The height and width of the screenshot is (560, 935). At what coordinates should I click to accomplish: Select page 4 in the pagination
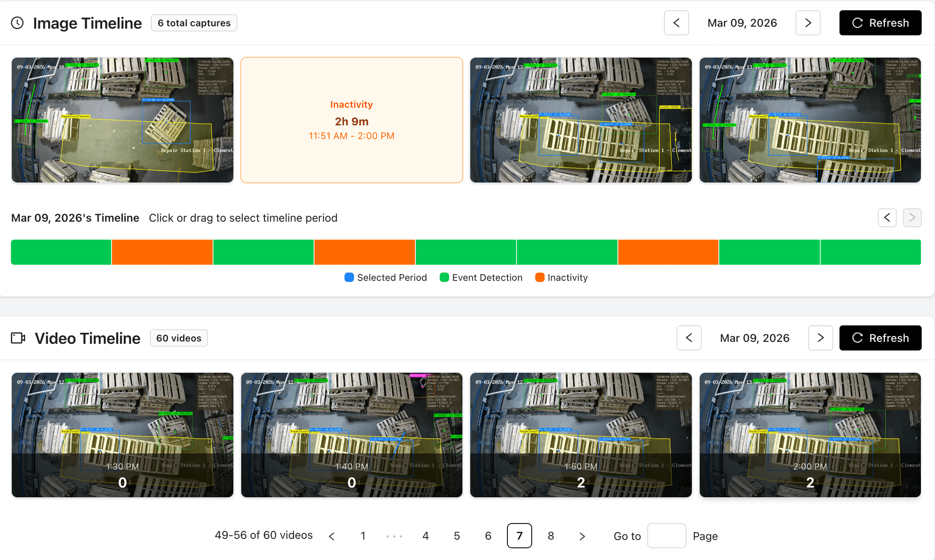[425, 536]
